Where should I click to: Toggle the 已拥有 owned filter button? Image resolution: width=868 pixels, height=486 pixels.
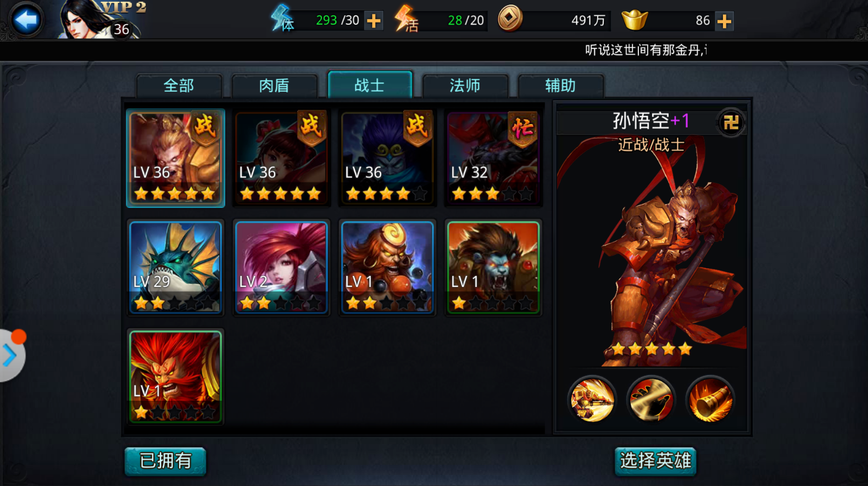pos(165,461)
